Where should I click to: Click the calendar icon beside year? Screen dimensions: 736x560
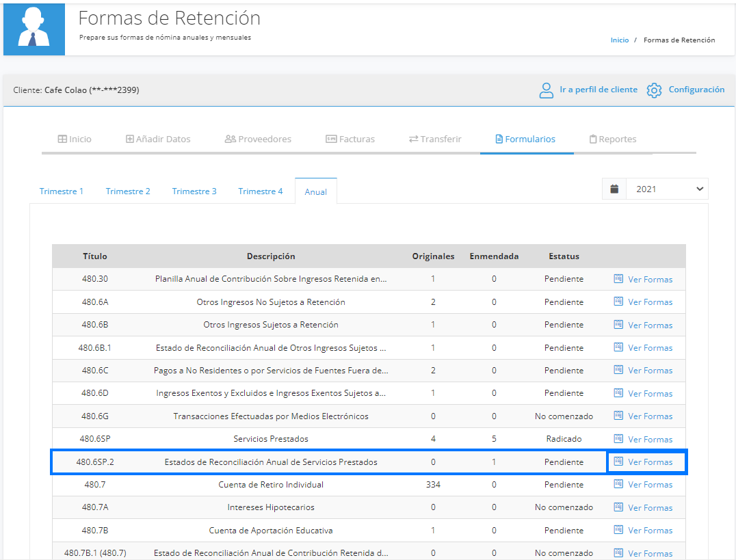pos(614,189)
